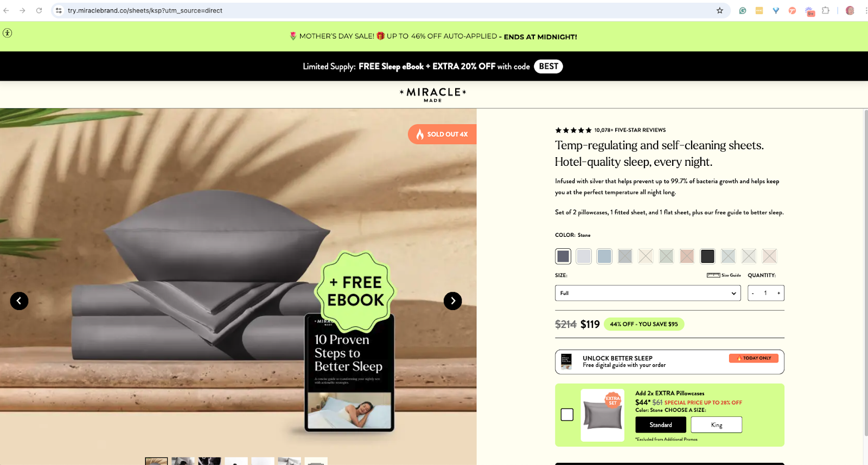View site information icon in address bar
The width and height of the screenshot is (868, 465).
[x=59, y=10]
